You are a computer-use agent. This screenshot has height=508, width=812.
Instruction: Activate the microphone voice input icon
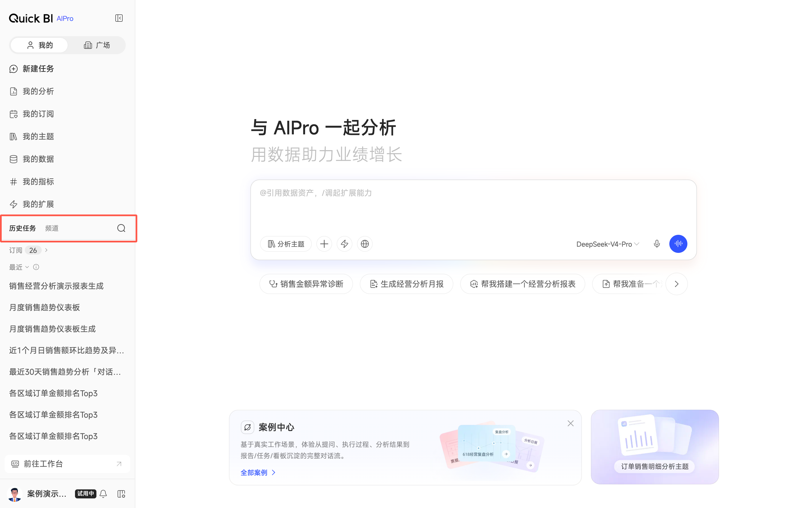tap(657, 244)
